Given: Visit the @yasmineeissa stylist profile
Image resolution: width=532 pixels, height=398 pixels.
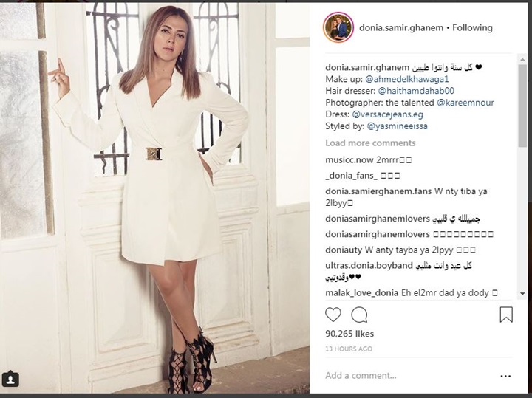Looking at the screenshot, I should (x=397, y=126).
